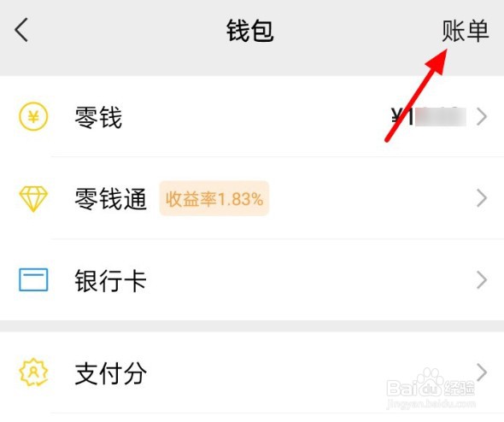Tap the Baidu 经验 watermark logo
The height and width of the screenshot is (422, 504).
pyautogui.click(x=431, y=384)
